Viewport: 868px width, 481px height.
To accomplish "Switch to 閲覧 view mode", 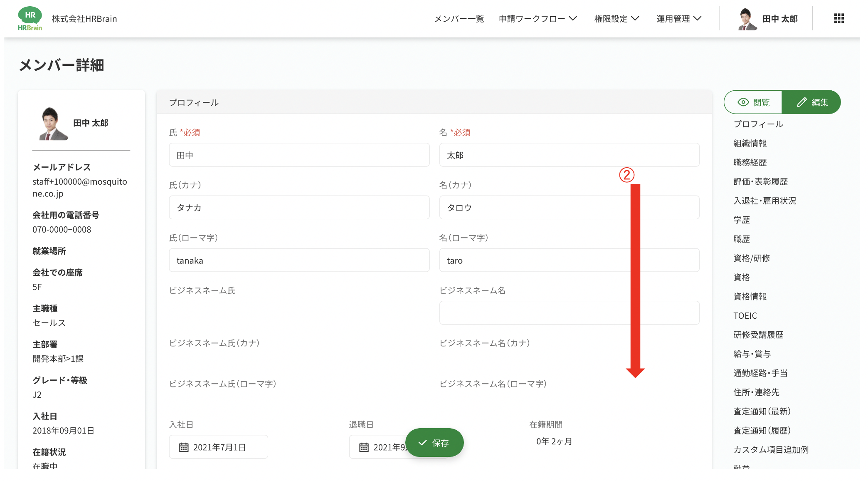I will coord(753,102).
